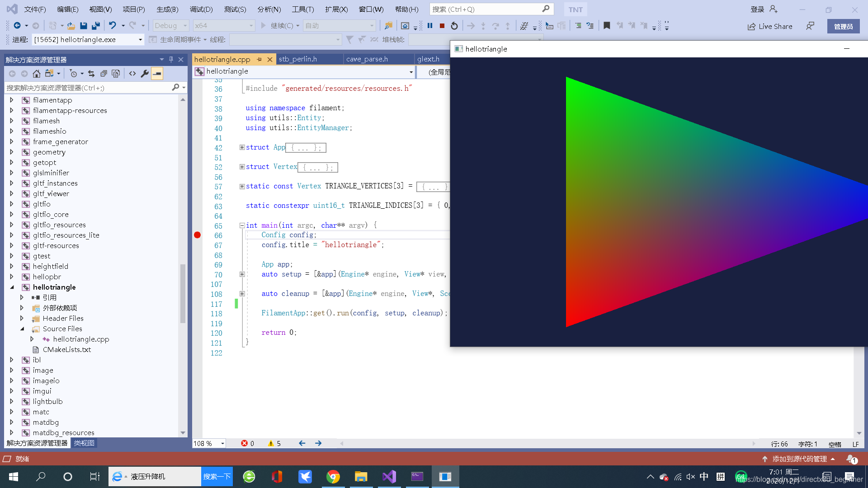This screenshot has height=488, width=868.
Task: Click the Home icon in Solution Explorer
Action: (x=37, y=73)
